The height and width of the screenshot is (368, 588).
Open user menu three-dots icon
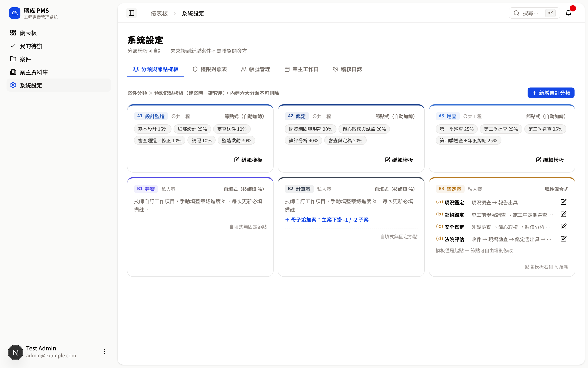(x=105, y=352)
